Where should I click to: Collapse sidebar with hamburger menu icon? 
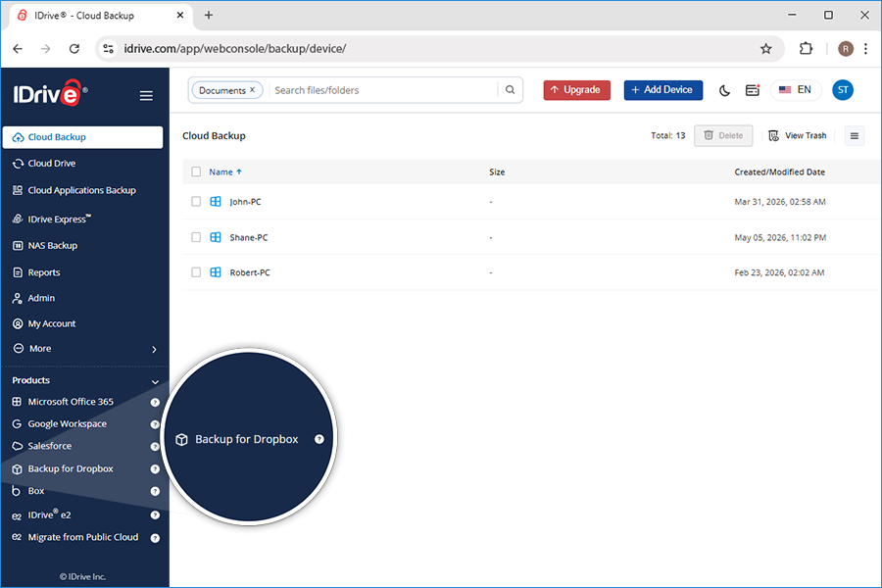(146, 96)
